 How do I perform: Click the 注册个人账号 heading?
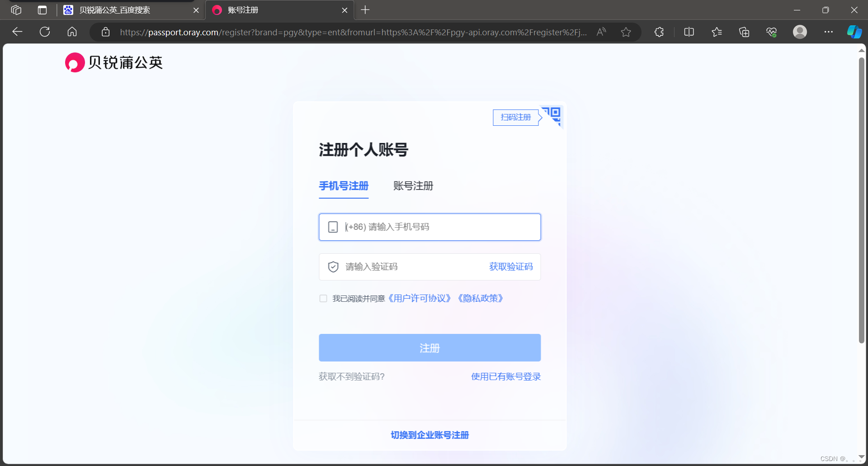click(x=363, y=150)
